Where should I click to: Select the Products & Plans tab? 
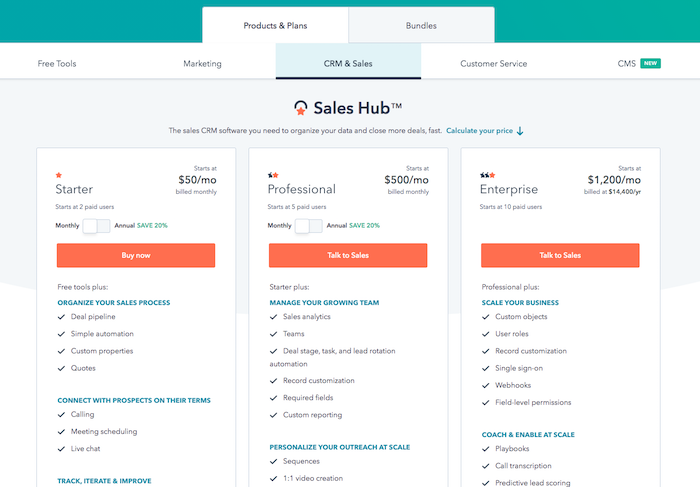(x=275, y=25)
